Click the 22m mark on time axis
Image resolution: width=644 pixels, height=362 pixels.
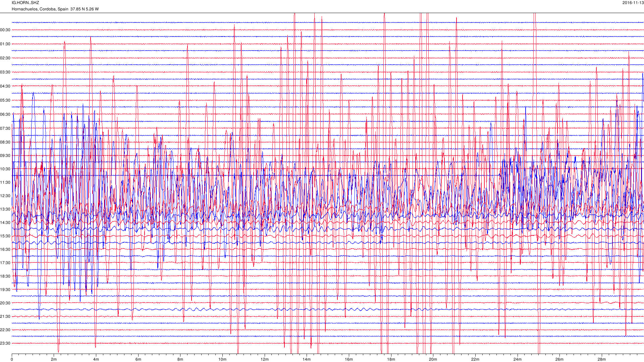pos(475,359)
